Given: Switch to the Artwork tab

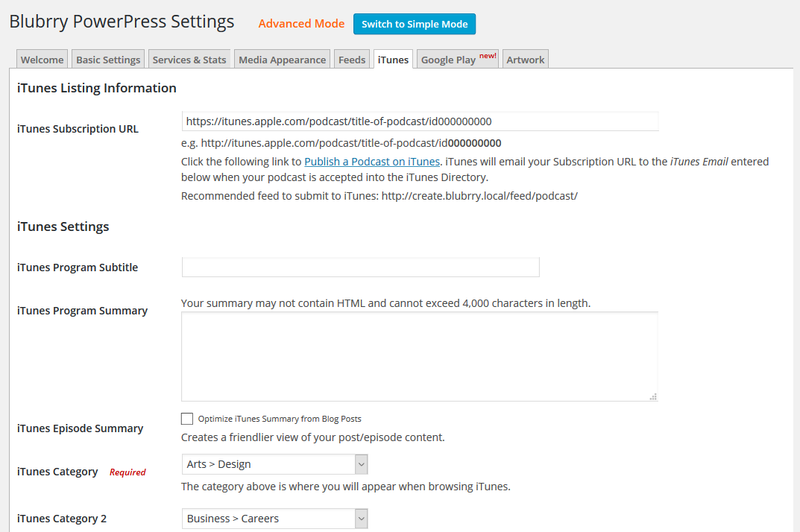Looking at the screenshot, I should click(526, 59).
